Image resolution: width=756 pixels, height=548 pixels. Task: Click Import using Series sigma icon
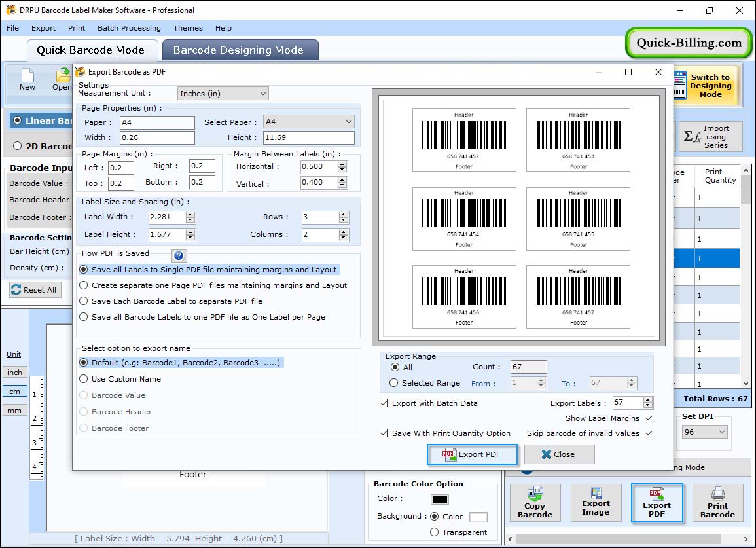pyautogui.click(x=692, y=137)
